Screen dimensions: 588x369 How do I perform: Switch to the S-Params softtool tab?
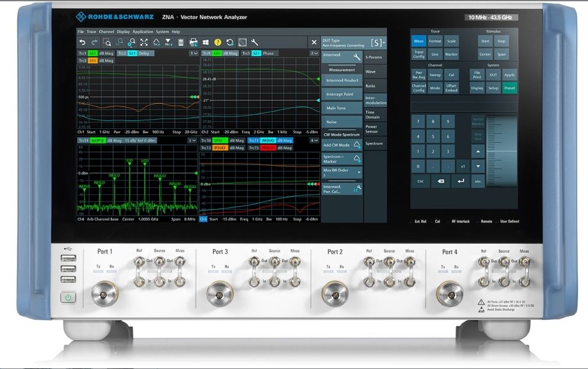point(373,57)
